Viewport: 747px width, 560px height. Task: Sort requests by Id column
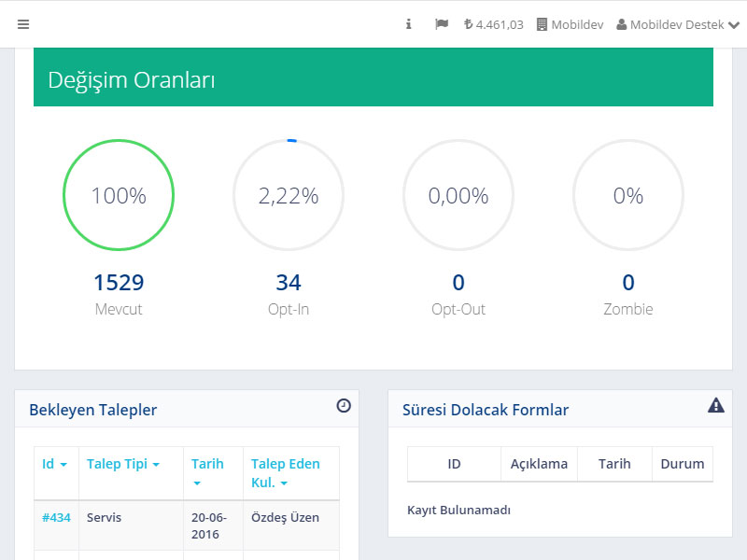pyautogui.click(x=54, y=464)
